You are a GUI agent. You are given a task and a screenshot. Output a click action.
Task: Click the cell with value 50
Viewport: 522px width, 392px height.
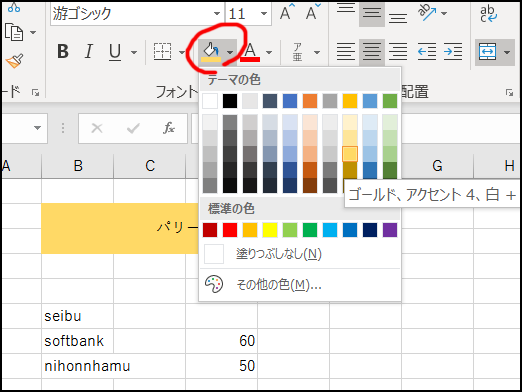coord(222,366)
